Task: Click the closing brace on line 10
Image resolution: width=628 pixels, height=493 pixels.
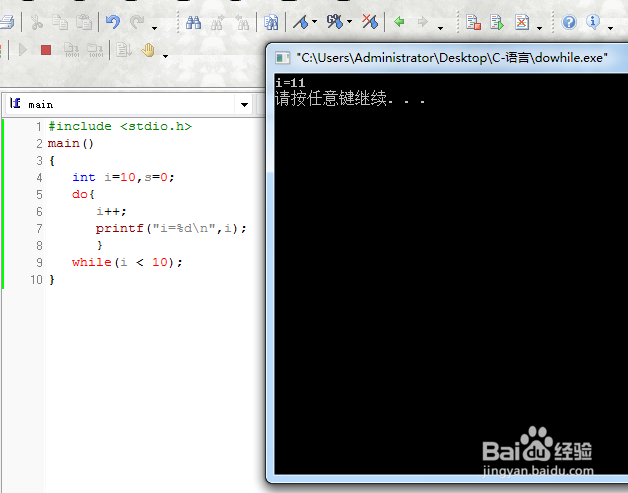Action: (x=52, y=280)
